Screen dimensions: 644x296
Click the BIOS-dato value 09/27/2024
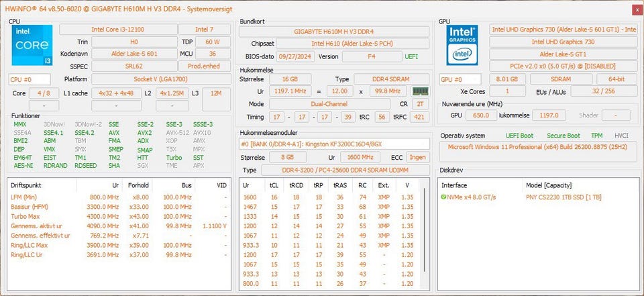point(295,56)
